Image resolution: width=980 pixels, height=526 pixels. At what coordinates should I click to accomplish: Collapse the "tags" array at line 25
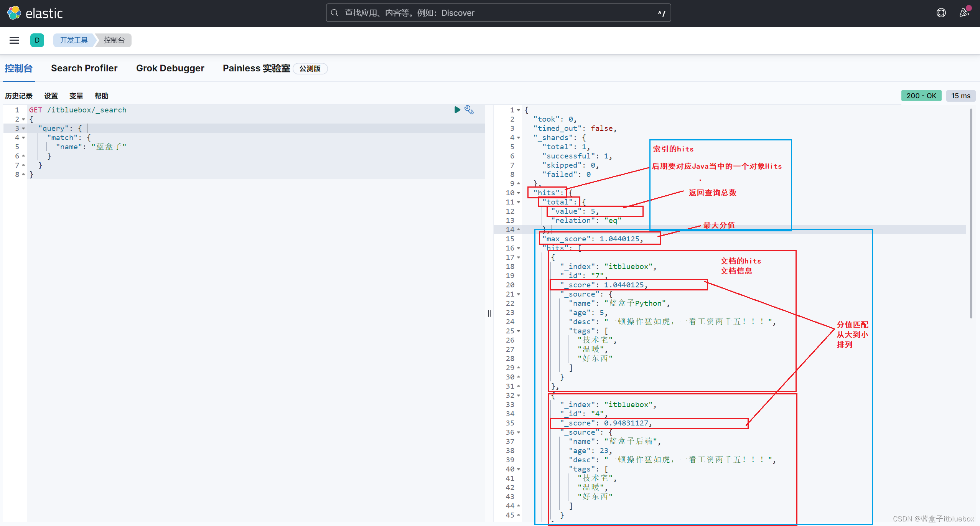click(x=519, y=331)
